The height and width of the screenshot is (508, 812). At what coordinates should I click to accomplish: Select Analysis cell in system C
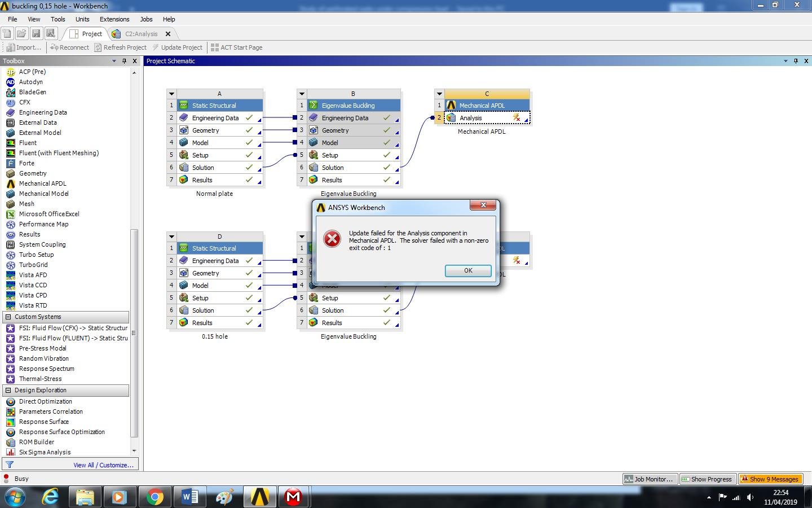(487, 118)
